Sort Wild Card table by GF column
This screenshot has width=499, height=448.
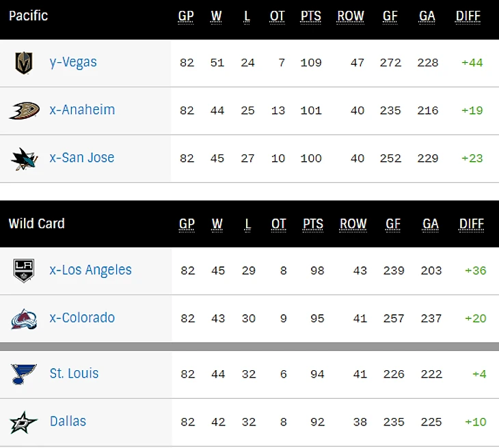(393, 224)
